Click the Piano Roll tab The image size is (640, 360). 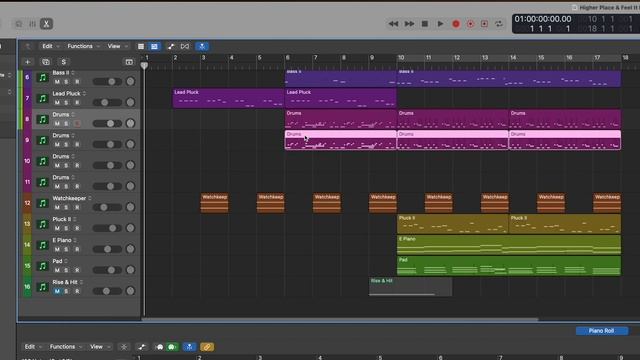(x=602, y=331)
